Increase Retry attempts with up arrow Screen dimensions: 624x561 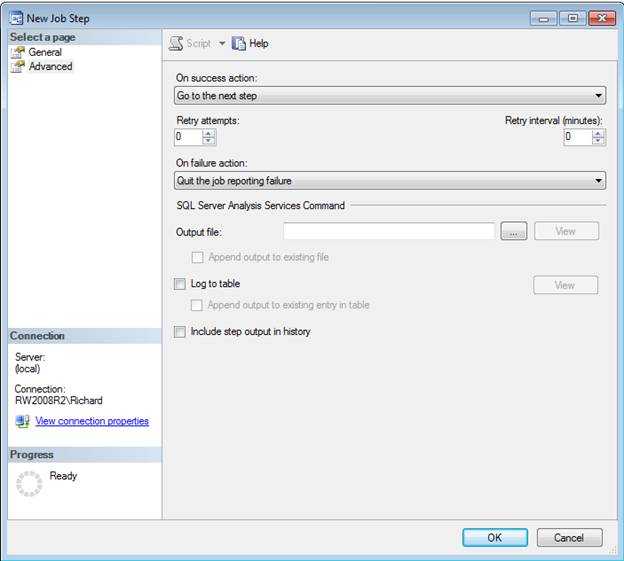tap(208, 133)
